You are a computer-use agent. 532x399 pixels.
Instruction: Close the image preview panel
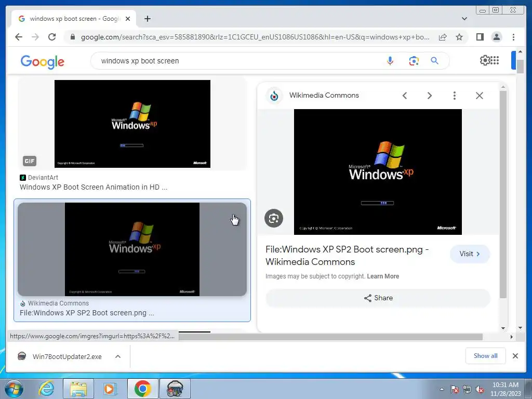[x=480, y=96]
